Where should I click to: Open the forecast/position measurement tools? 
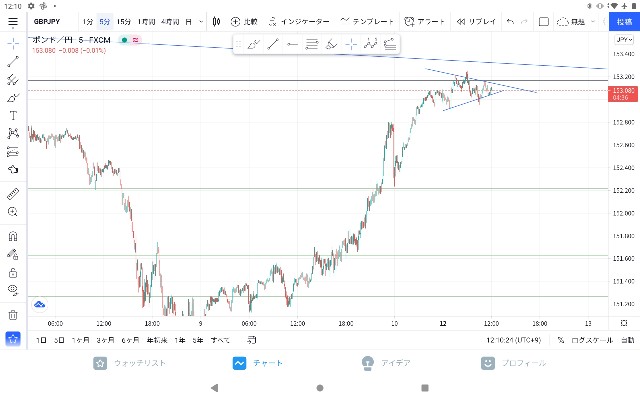[x=13, y=152]
